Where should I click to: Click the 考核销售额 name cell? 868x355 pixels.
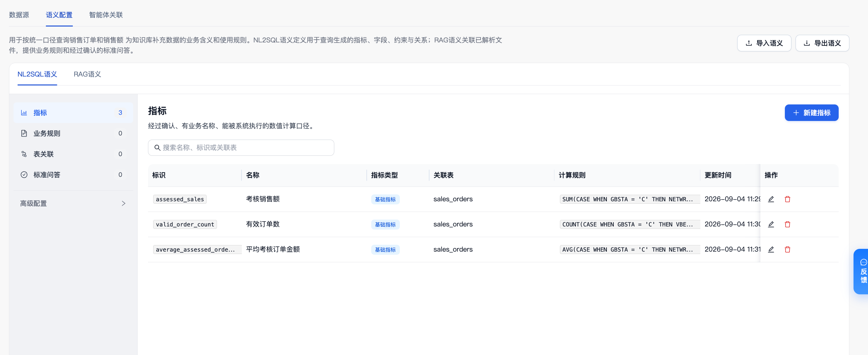pyautogui.click(x=263, y=199)
